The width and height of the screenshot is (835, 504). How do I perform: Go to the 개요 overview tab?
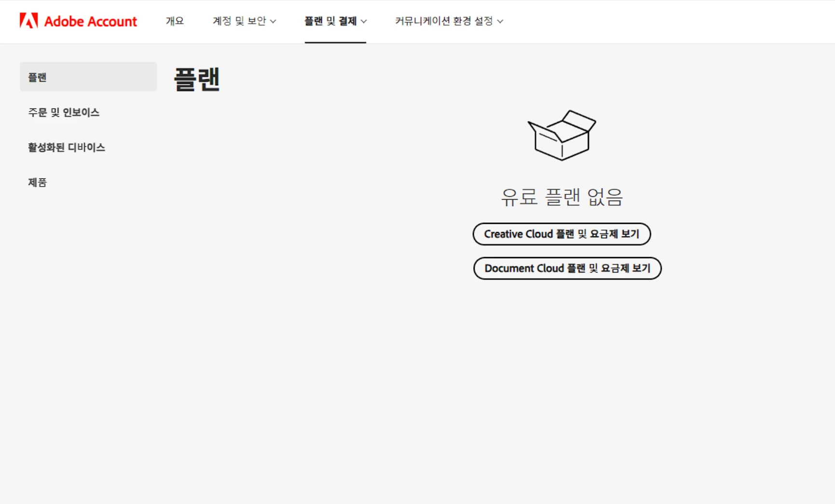[x=175, y=21]
